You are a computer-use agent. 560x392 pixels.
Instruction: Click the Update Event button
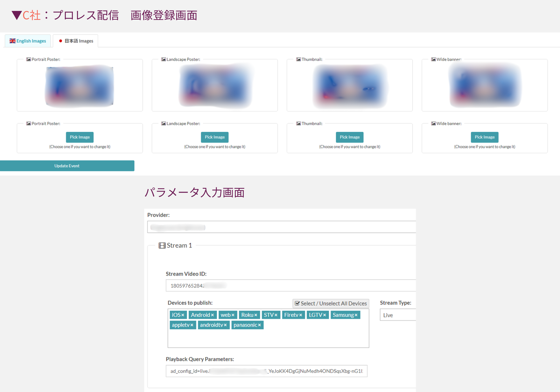pyautogui.click(x=67, y=166)
